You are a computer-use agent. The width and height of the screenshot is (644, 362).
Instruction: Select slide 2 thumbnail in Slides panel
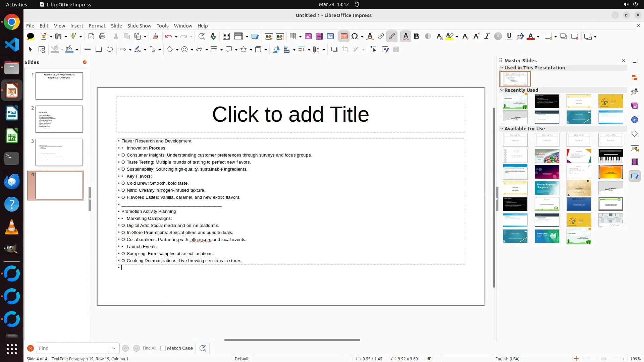coord(59,119)
